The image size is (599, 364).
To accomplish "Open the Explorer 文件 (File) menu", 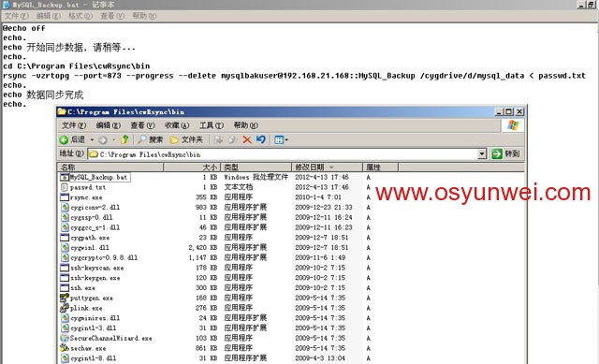I will pyautogui.click(x=74, y=125).
